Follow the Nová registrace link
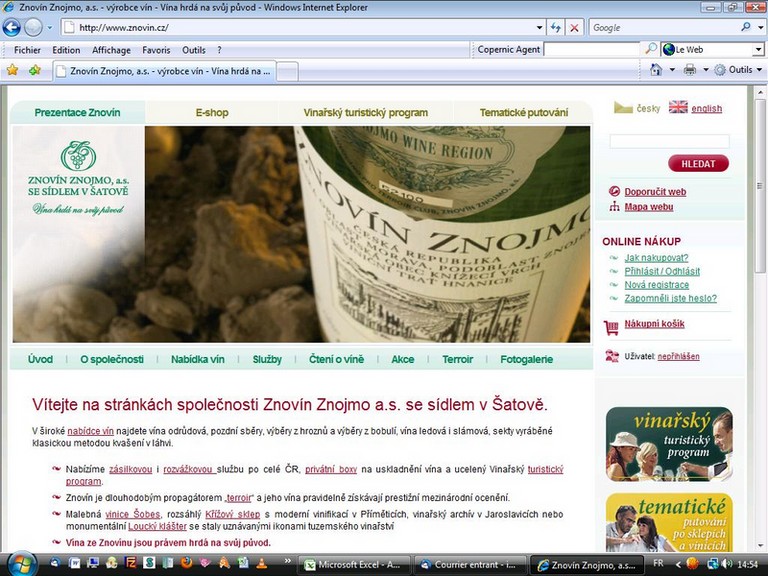This screenshot has height=576, width=768. (x=656, y=285)
